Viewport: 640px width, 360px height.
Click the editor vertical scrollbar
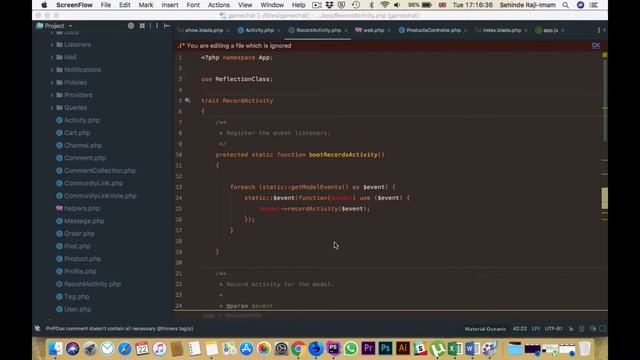pos(605,100)
